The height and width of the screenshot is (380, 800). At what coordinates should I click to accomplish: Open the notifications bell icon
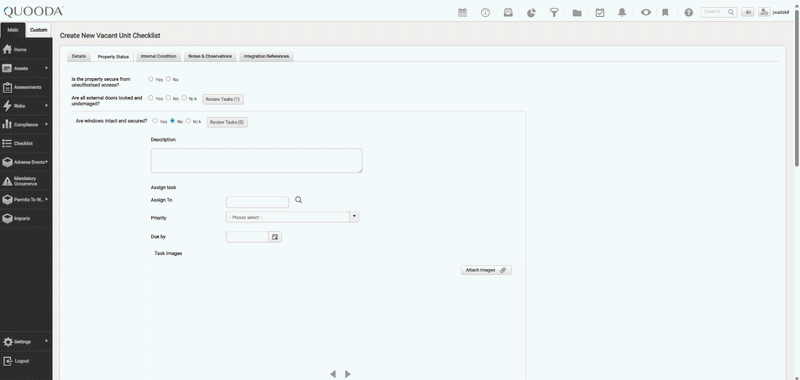coord(622,13)
